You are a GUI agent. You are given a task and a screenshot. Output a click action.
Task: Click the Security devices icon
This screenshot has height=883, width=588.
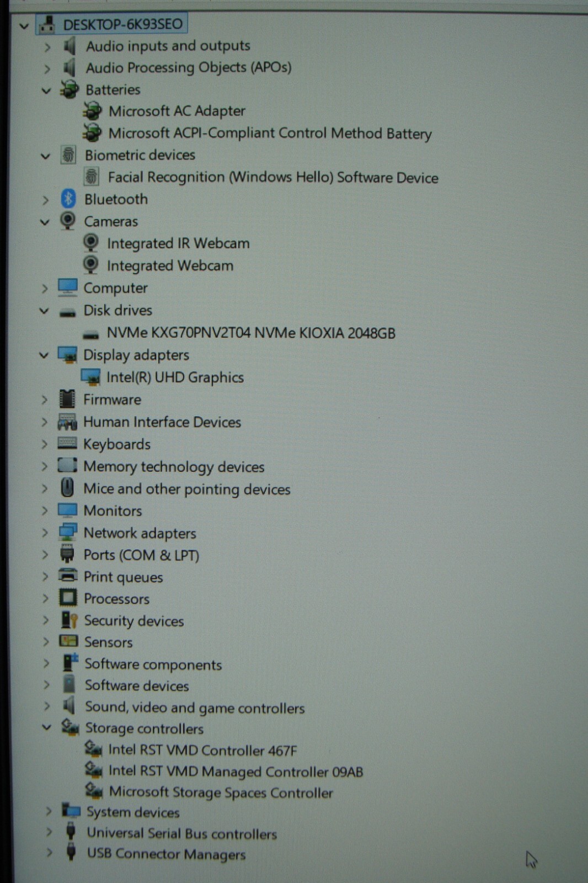pyautogui.click(x=69, y=620)
